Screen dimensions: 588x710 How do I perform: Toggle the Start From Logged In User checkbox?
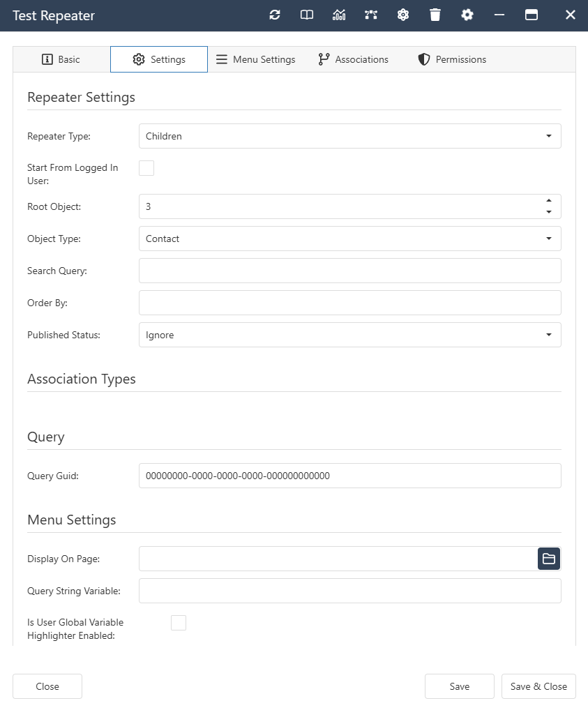coord(146,167)
